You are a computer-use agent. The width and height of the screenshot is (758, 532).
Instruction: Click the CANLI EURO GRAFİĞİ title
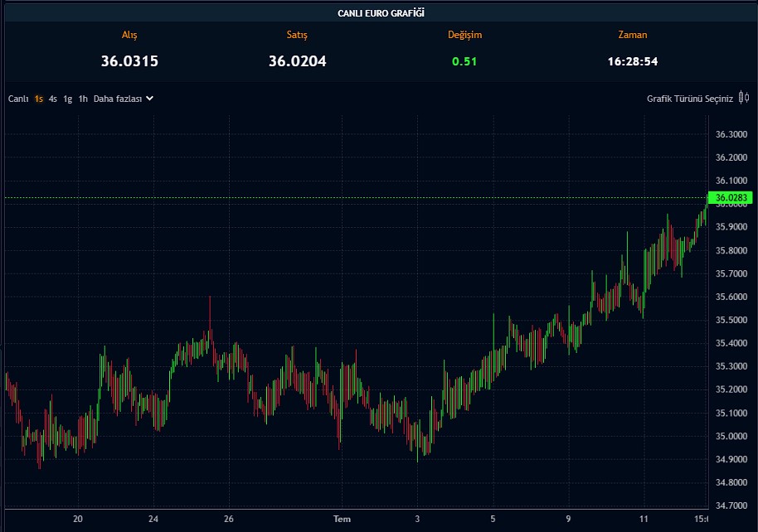[381, 13]
